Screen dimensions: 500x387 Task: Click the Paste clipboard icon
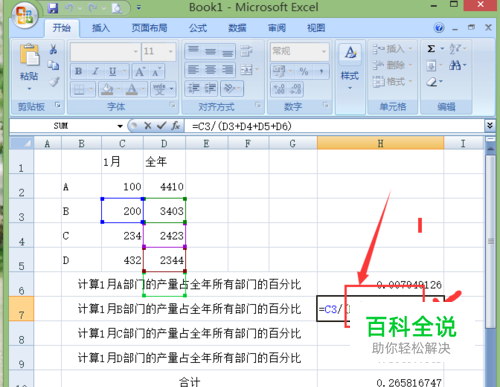click(x=29, y=55)
